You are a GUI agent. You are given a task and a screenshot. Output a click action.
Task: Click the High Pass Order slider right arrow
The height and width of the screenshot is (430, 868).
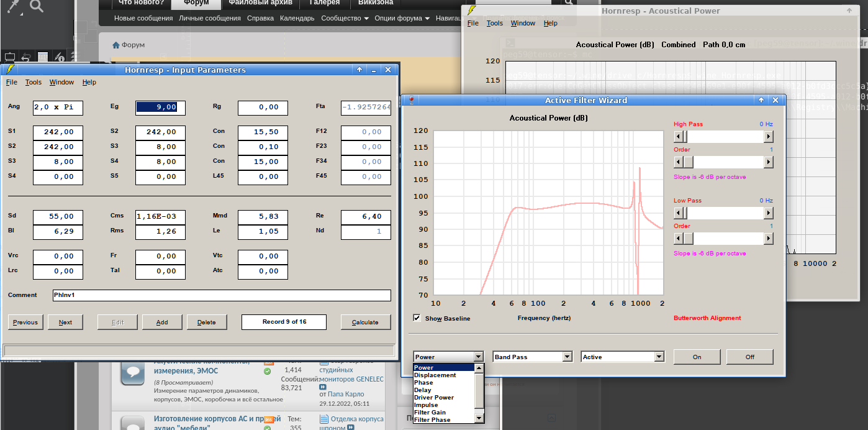(x=769, y=162)
